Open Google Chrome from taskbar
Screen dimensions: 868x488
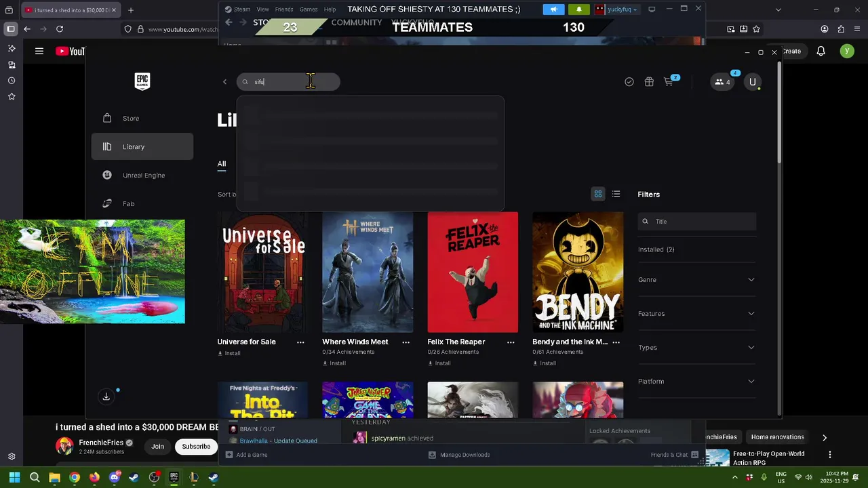coord(75,477)
